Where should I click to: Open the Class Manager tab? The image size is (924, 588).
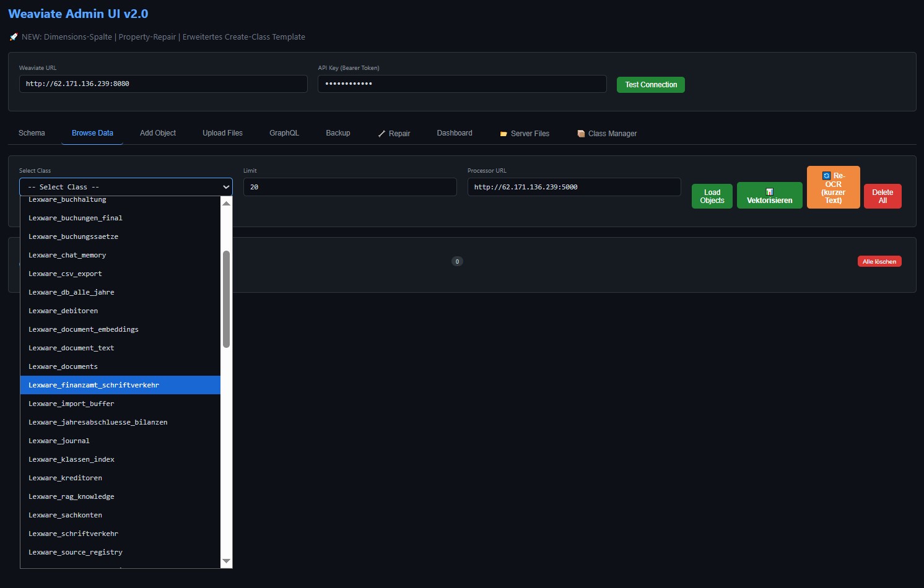pyautogui.click(x=607, y=134)
